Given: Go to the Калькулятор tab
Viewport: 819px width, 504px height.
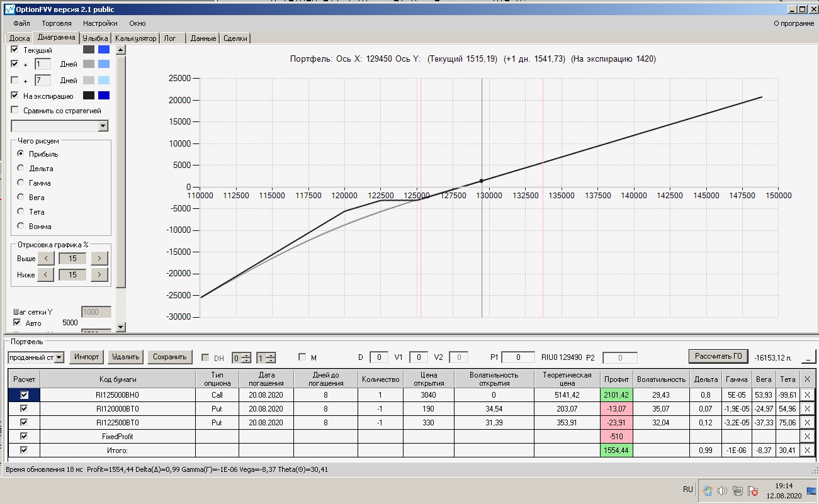Looking at the screenshot, I should pyautogui.click(x=136, y=38).
